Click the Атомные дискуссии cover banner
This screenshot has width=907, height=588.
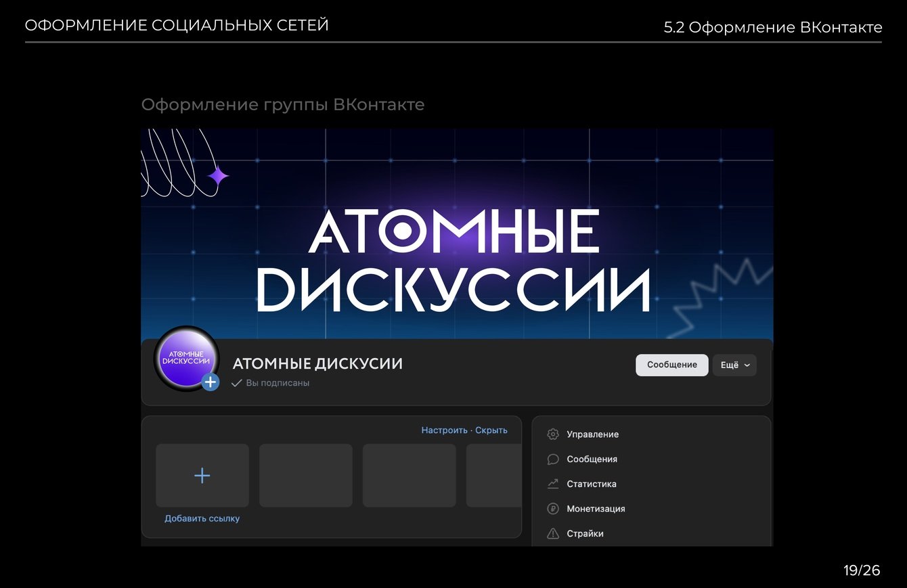coord(457,233)
